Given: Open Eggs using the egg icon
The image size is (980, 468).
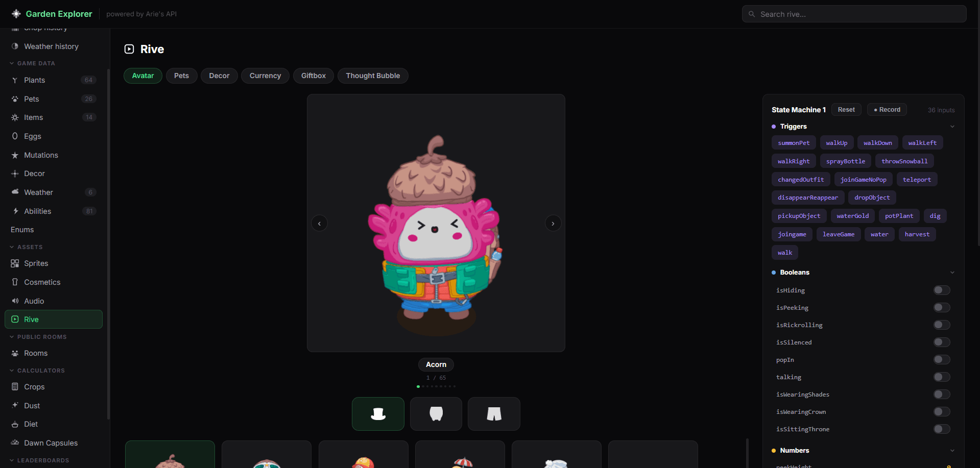Looking at the screenshot, I should (15, 136).
